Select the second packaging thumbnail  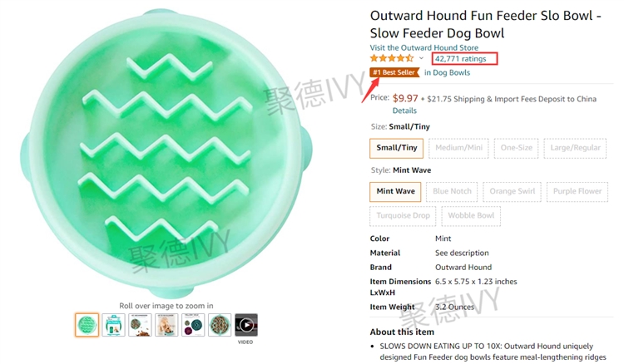coord(113,325)
